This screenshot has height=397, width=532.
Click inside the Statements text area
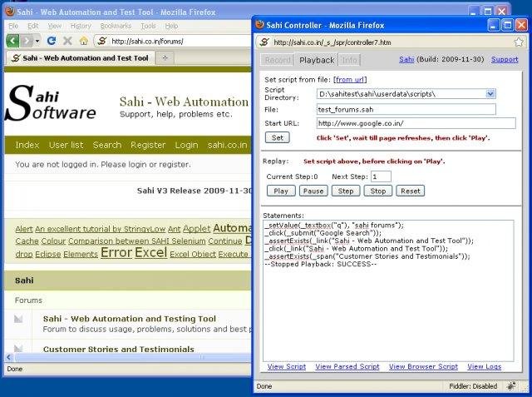tap(388, 290)
